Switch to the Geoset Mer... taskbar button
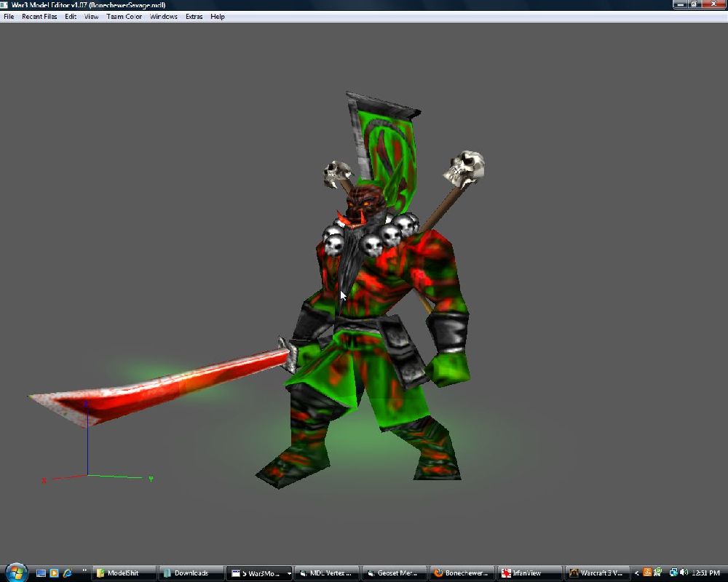 [x=395, y=573]
